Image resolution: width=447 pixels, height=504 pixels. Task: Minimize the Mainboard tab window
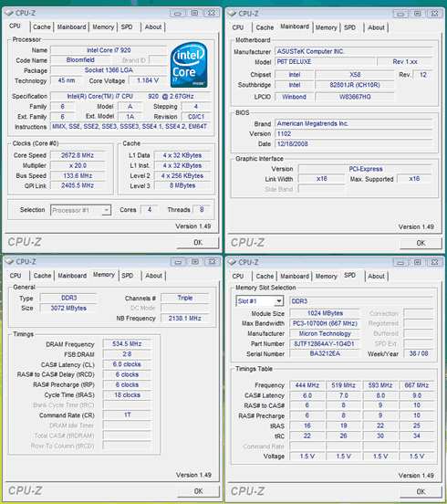pyautogui.click(x=400, y=14)
